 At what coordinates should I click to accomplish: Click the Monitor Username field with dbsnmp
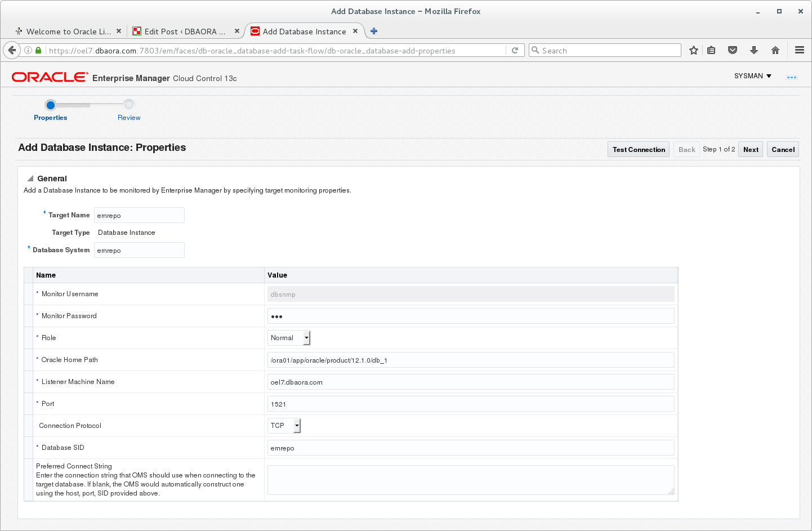[471, 294]
